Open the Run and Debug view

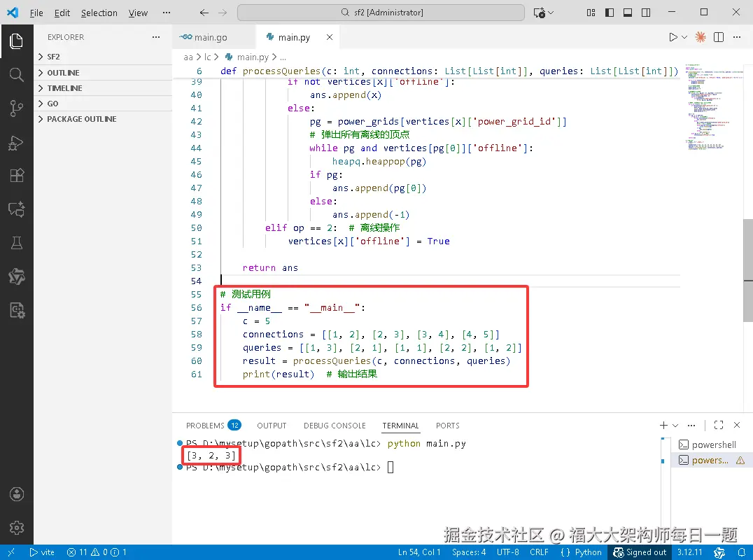tap(16, 143)
